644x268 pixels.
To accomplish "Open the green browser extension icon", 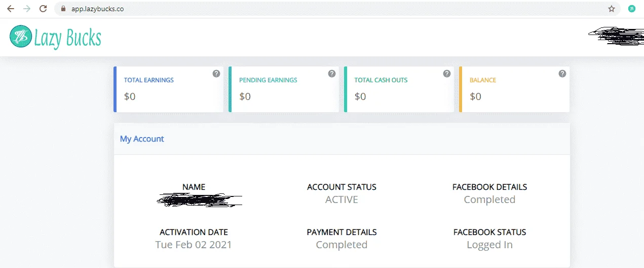I will coord(632,9).
